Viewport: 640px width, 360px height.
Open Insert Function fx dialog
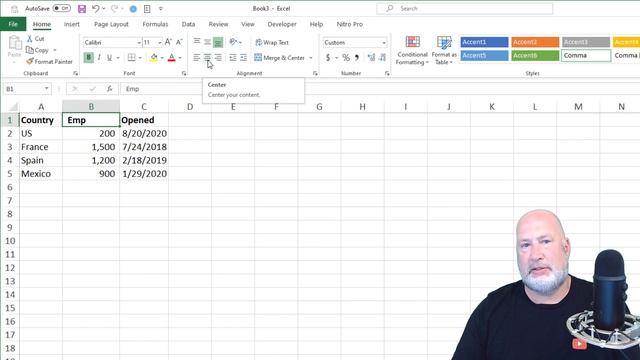tap(109, 89)
